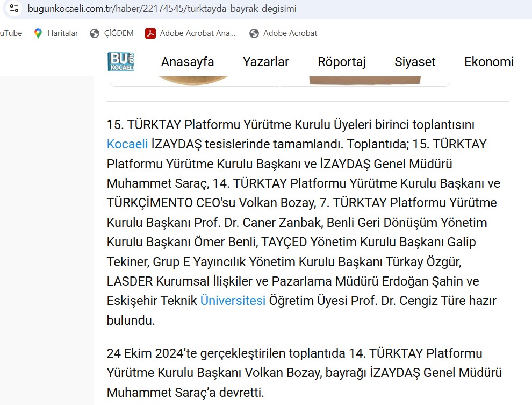Click the Bugün Kocaeli site logo
This screenshot has width=532, height=405.
121,61
